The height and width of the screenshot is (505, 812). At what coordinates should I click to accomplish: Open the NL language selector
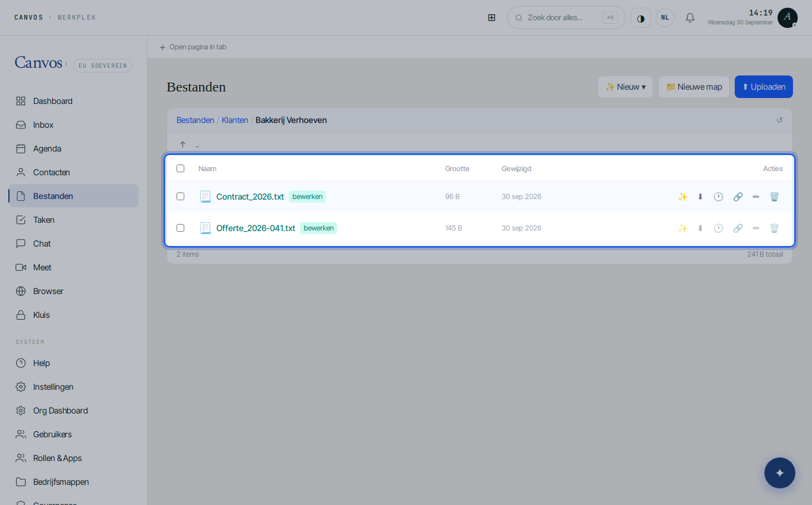click(665, 18)
